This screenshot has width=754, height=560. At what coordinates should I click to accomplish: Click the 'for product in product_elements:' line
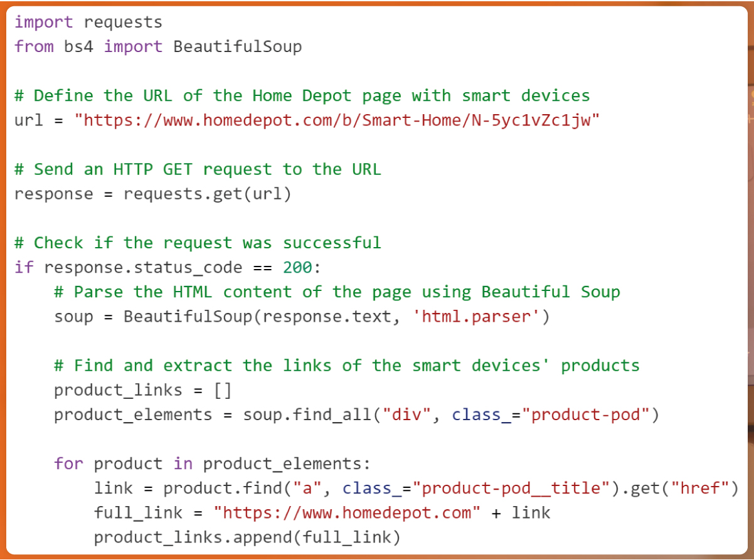click(x=213, y=464)
